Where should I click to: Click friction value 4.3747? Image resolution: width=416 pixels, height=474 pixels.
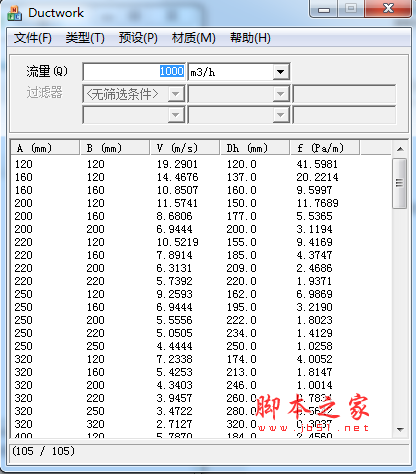click(314, 255)
